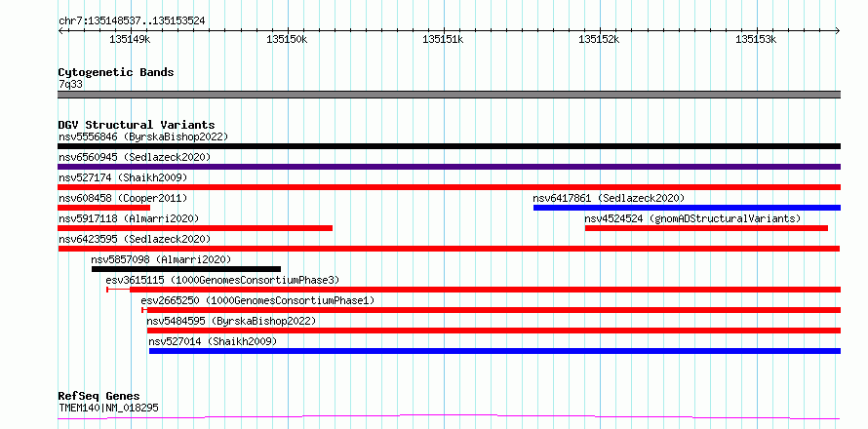Click the nsv5917118 Almarri2020 label

[129, 218]
